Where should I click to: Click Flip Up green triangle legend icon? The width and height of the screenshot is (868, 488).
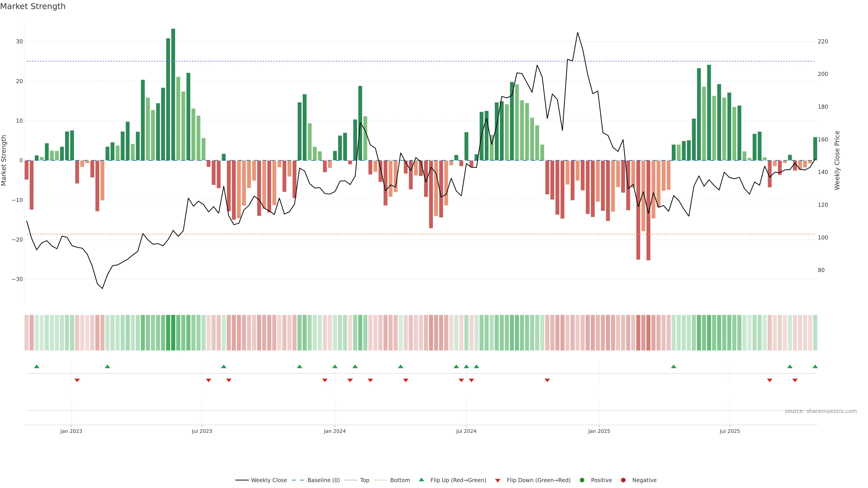421,480
